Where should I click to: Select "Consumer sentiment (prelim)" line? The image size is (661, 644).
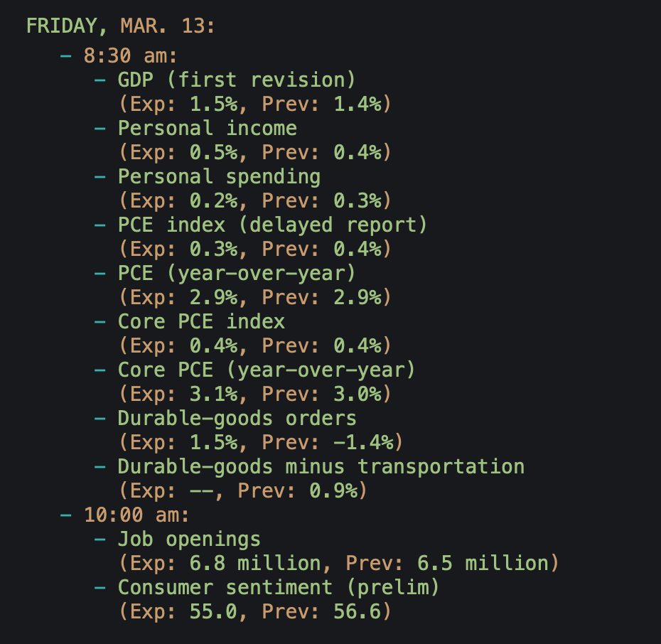[x=278, y=587]
